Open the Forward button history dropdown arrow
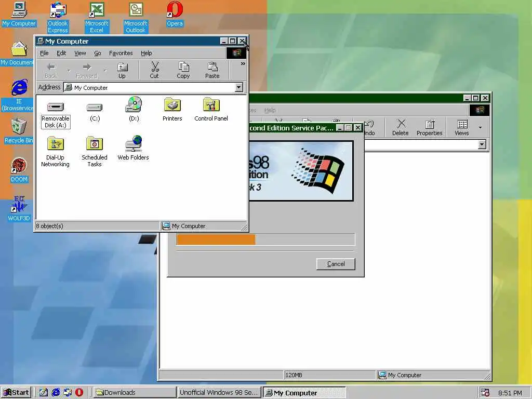 (105, 71)
